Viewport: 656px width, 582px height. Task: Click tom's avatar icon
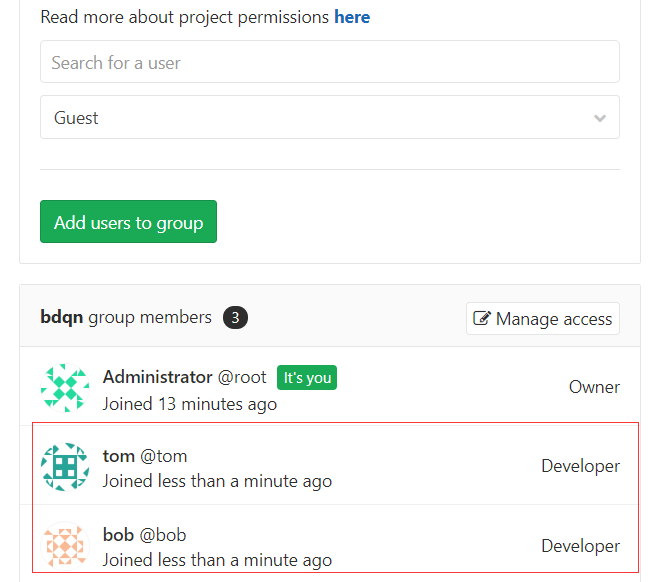[66, 467]
